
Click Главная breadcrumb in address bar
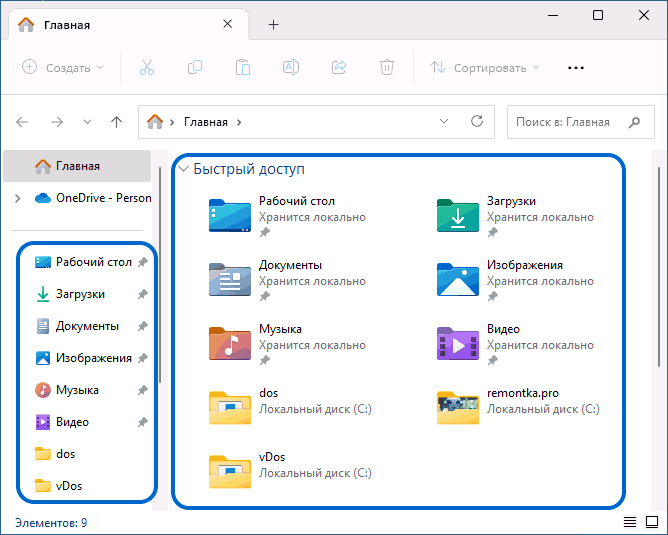(x=206, y=122)
